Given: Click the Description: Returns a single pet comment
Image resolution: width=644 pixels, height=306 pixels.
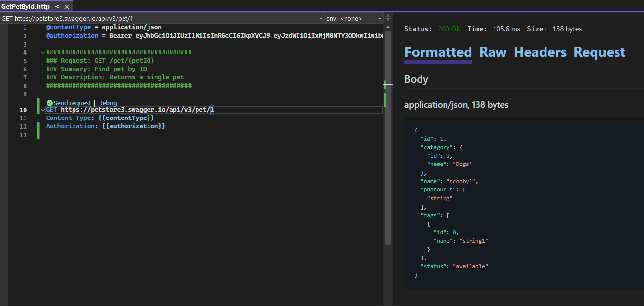Looking at the screenshot, I should [x=115, y=77].
